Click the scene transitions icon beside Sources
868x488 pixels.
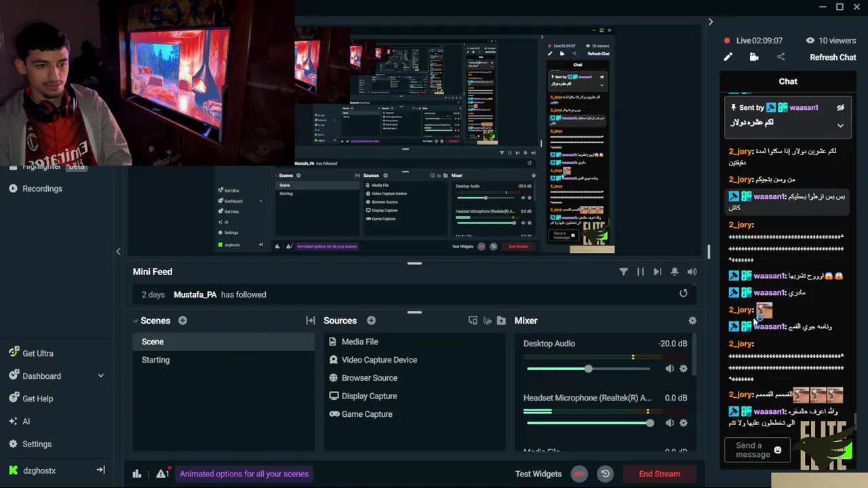(x=311, y=321)
